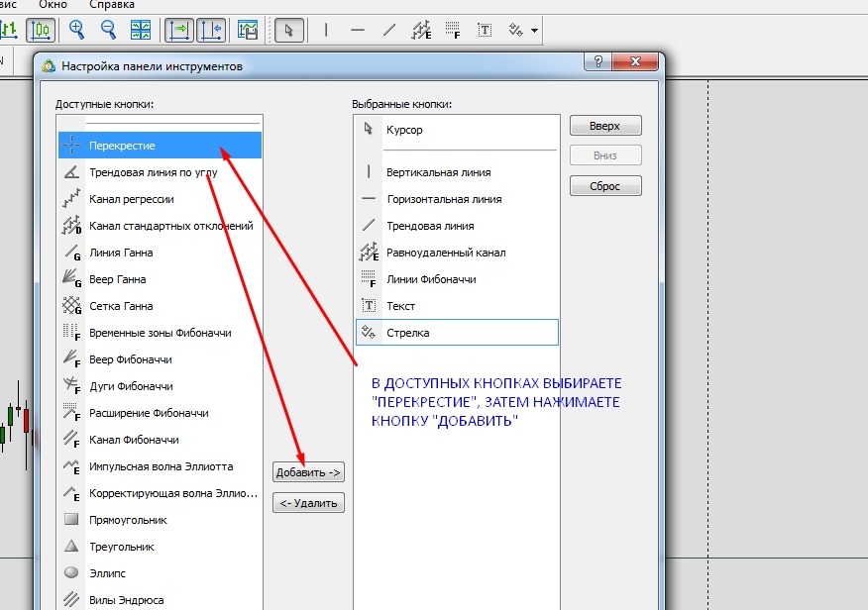Image resolution: width=868 pixels, height=610 pixels.
Task: Select Fibonacci lines tool in toolbar
Action: coord(453,30)
